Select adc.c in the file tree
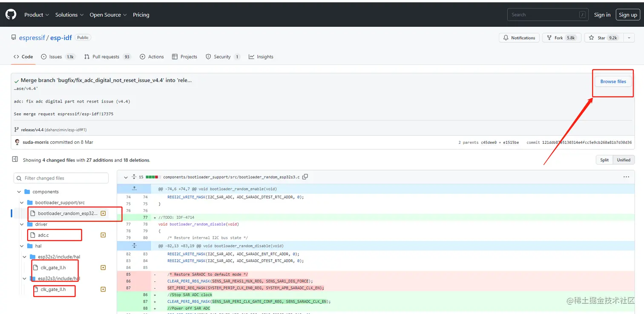The image size is (644, 314). 43,235
